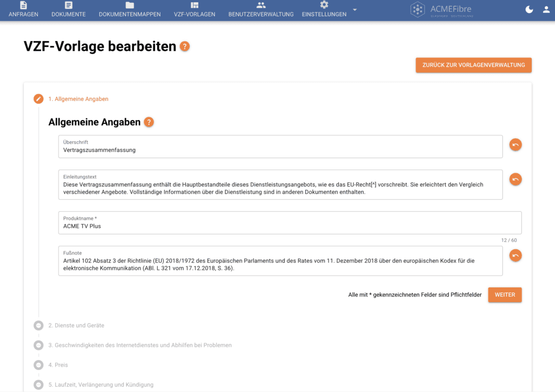
Task: Click the 12 / 60 character counter
Action: pos(508,240)
